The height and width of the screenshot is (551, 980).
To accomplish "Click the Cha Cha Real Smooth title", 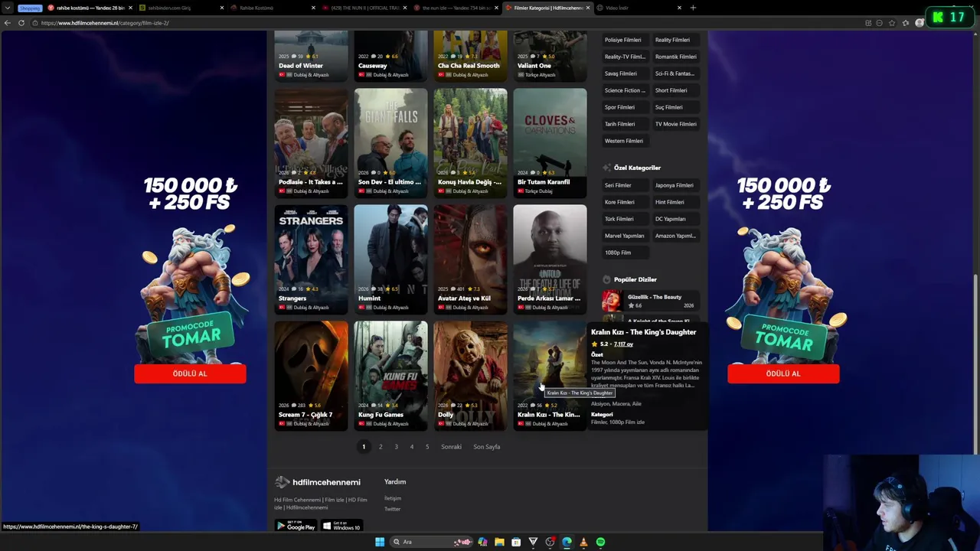I will tap(469, 66).
